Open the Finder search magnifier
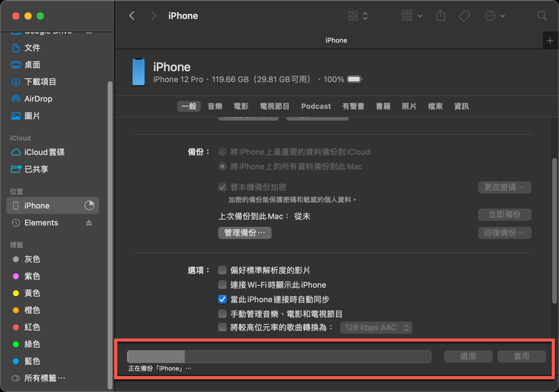This screenshot has height=392, width=559. tap(542, 16)
